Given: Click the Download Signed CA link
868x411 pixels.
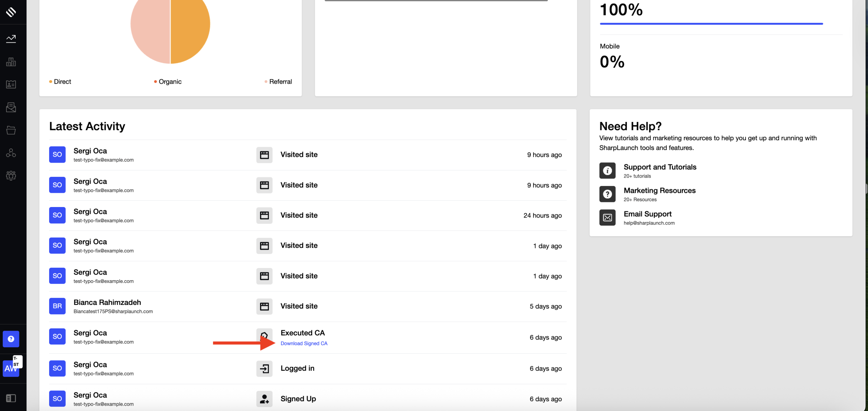Looking at the screenshot, I should point(304,343).
